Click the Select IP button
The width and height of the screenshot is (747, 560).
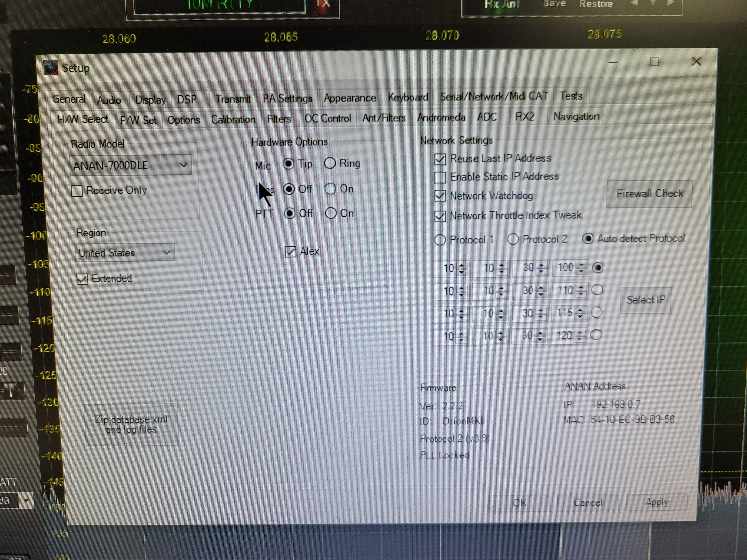coord(645,300)
